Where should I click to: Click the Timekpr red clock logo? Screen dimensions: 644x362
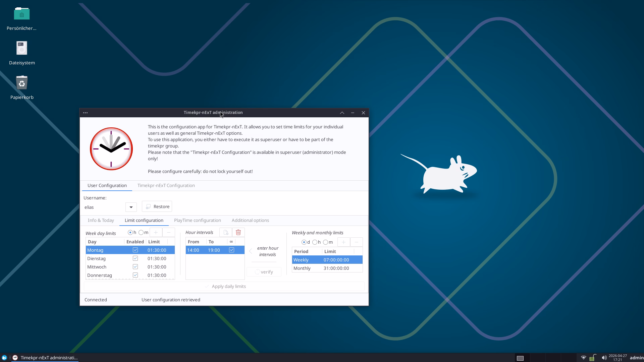point(111,149)
